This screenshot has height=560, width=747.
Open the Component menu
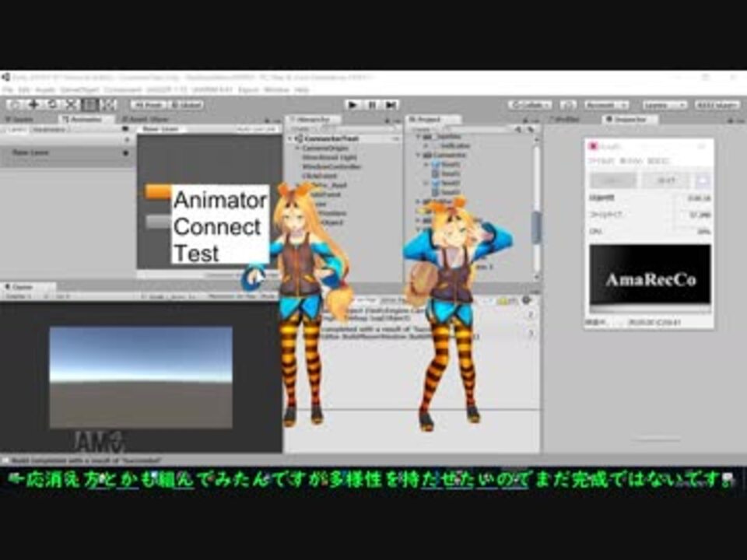coord(123,89)
